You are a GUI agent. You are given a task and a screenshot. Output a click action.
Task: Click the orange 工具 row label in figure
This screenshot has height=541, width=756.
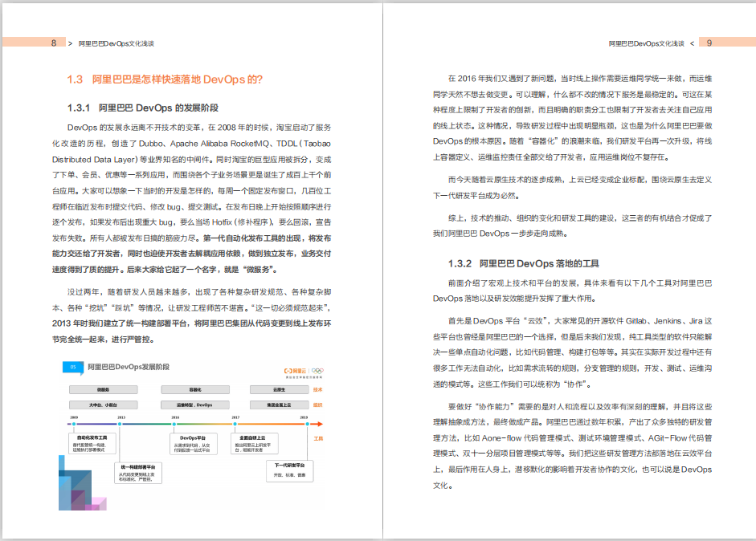coord(318,438)
